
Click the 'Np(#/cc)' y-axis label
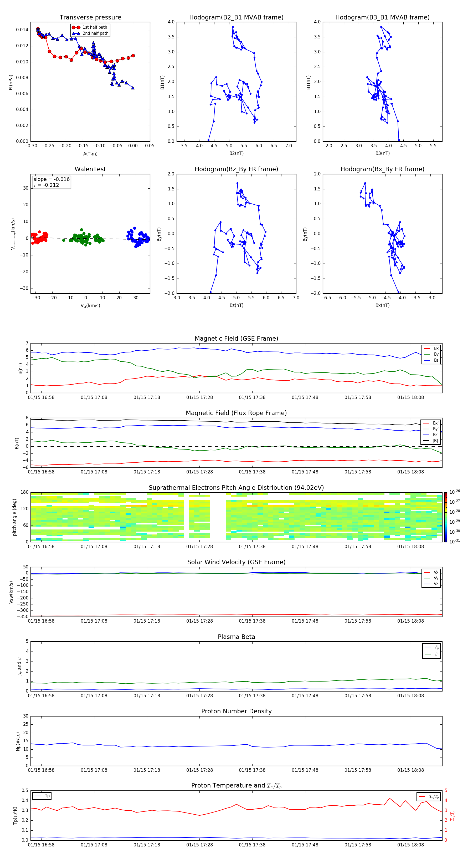coord(18,741)
